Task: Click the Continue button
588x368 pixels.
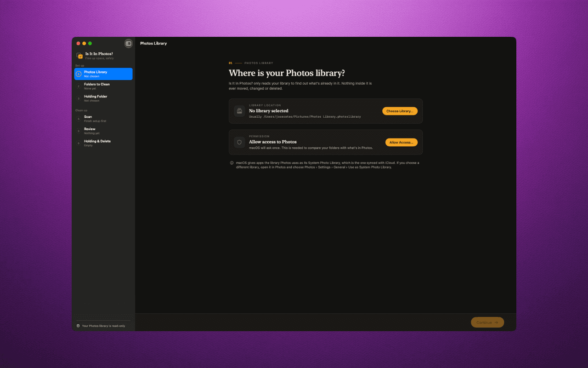Action: 487,322
